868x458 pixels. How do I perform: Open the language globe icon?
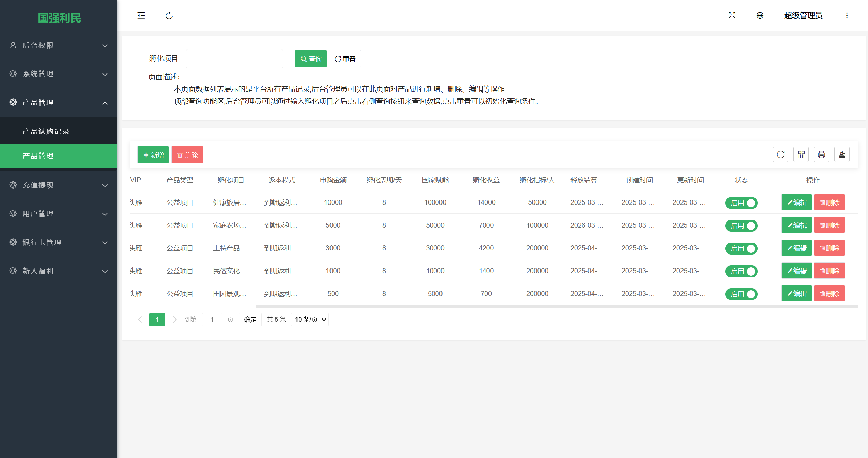(x=760, y=15)
